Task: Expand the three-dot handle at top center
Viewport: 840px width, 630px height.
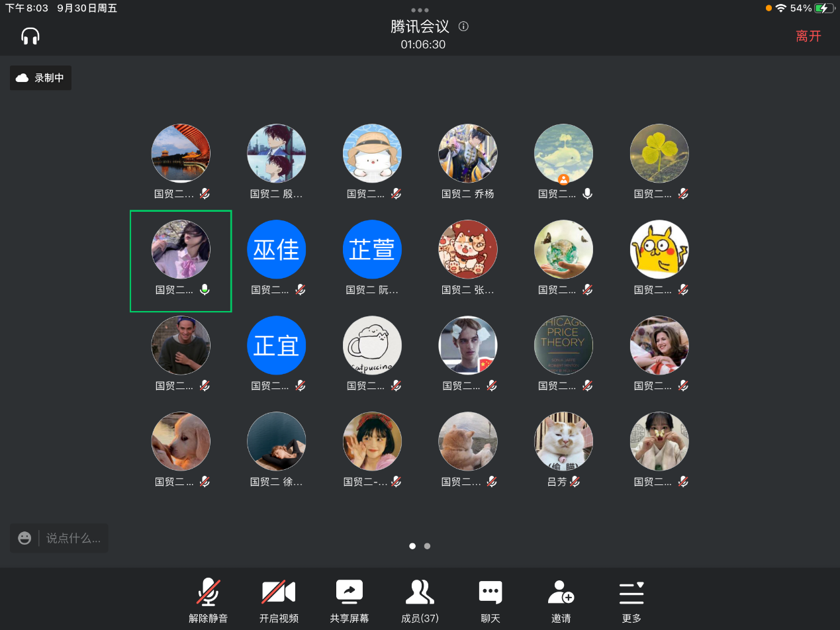Action: pyautogui.click(x=420, y=10)
